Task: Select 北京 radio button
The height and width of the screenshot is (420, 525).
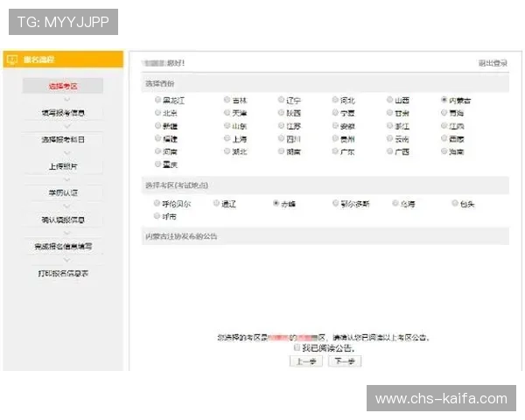Action: click(157, 113)
